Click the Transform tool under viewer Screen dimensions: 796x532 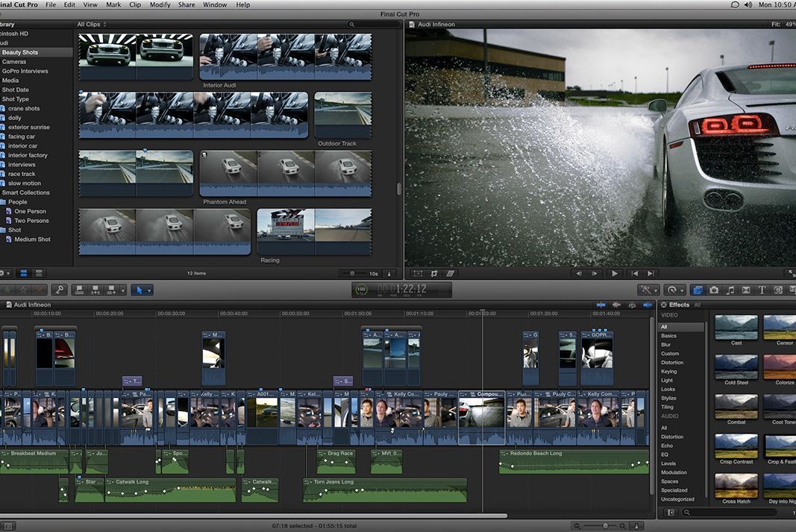(x=418, y=274)
